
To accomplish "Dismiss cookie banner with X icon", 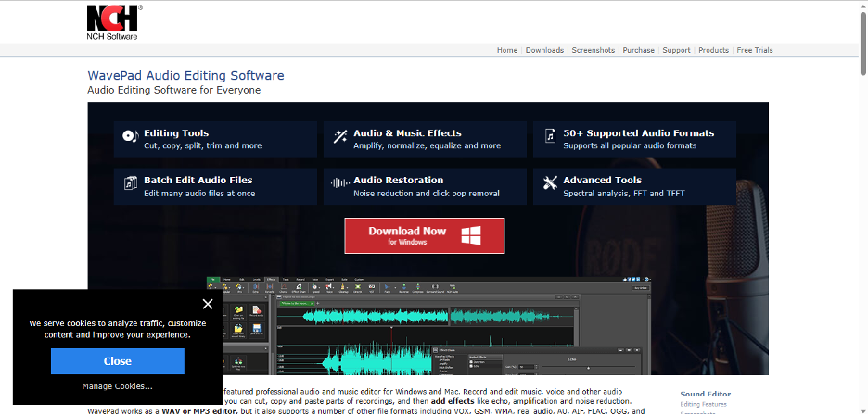I will click(208, 304).
